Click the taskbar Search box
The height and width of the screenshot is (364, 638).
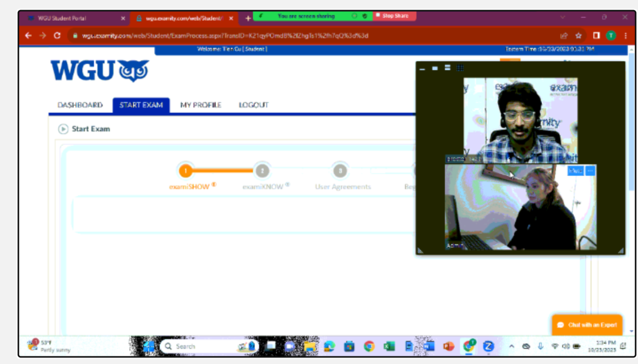(209, 346)
